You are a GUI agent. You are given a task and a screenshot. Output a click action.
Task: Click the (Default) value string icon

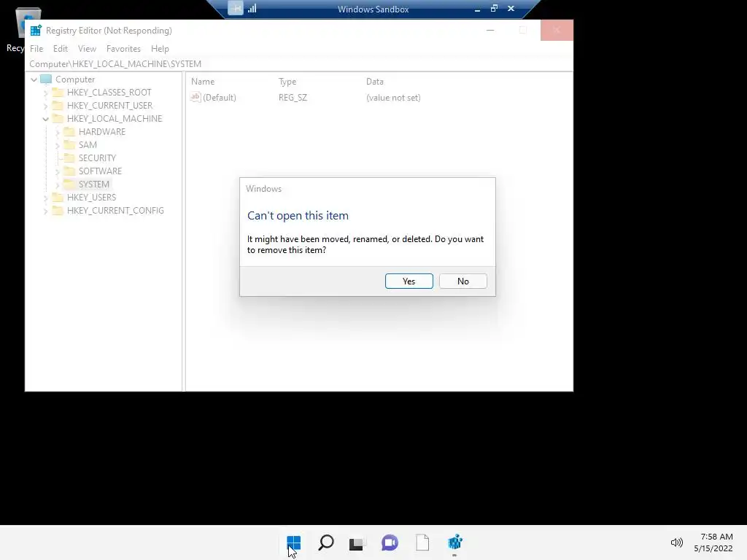click(x=196, y=97)
